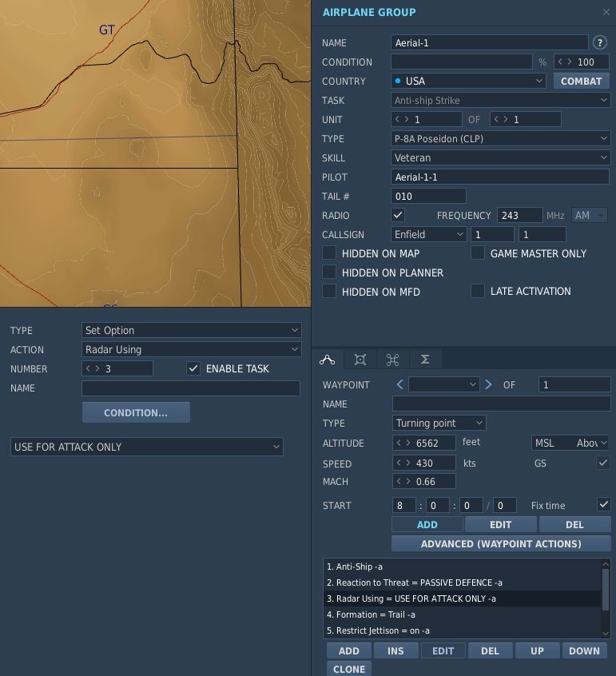Click the group NAME field Aerial-1
This screenshot has height=676, width=616.
[x=489, y=42]
